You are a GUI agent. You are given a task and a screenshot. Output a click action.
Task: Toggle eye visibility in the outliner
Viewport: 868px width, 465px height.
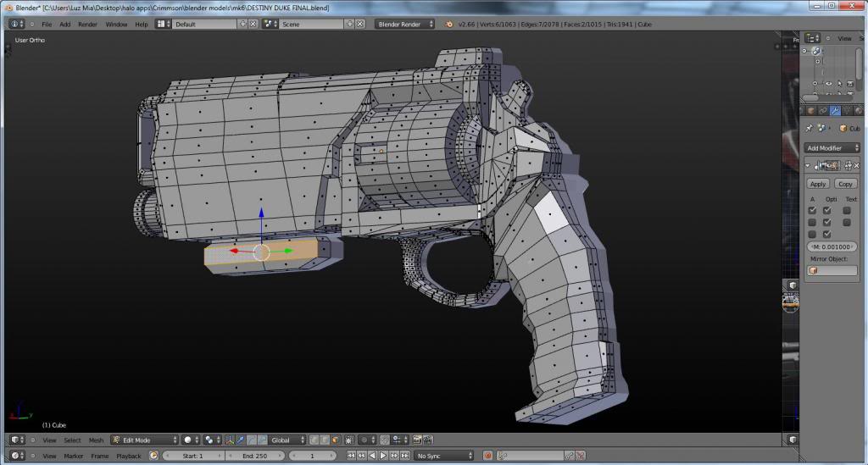click(x=830, y=84)
